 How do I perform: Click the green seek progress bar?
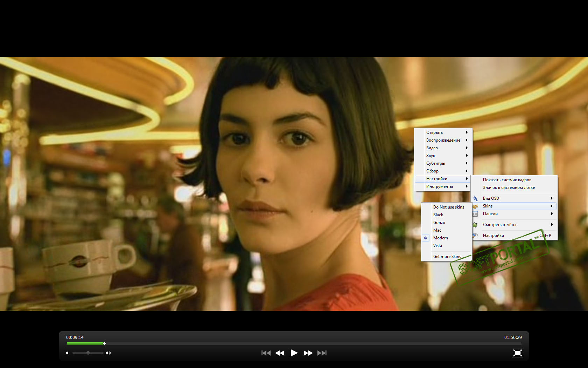(x=85, y=343)
